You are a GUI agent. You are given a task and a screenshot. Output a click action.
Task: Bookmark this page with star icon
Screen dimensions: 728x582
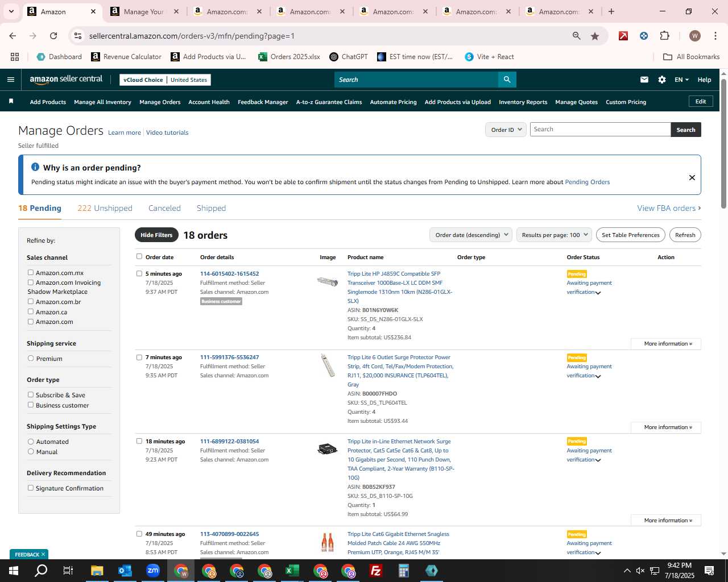coord(595,36)
